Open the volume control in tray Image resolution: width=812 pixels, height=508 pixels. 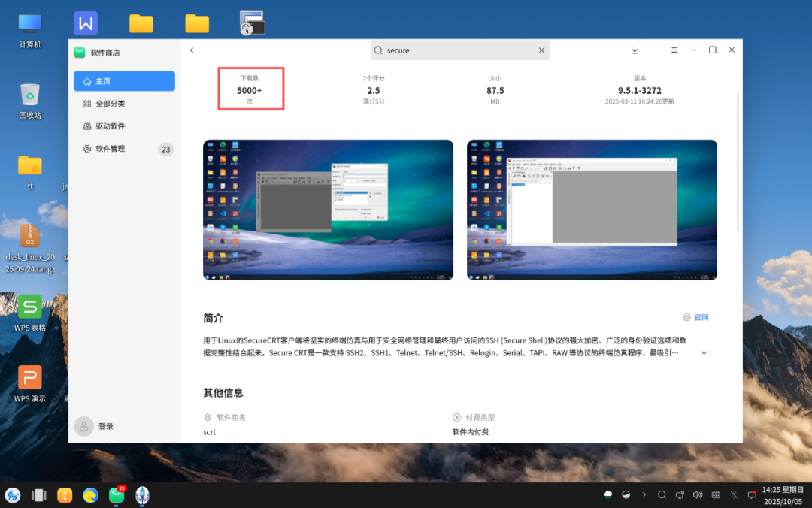click(698, 494)
